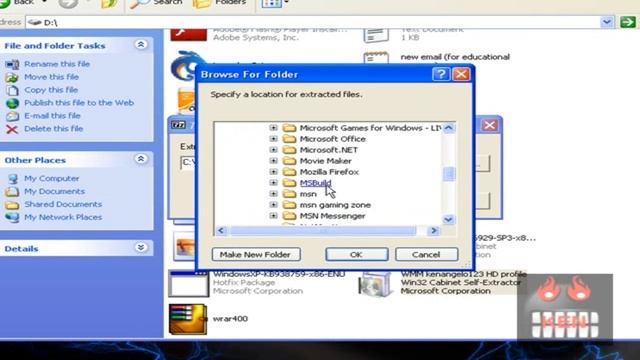Click the Publish to Web globe icon
Image resolution: width=640 pixels, height=360 pixels.
(12, 103)
